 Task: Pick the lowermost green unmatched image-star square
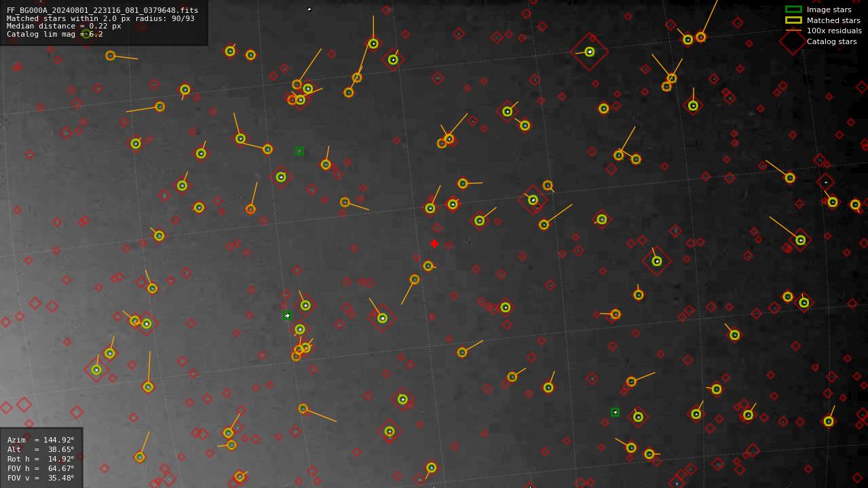tap(615, 412)
